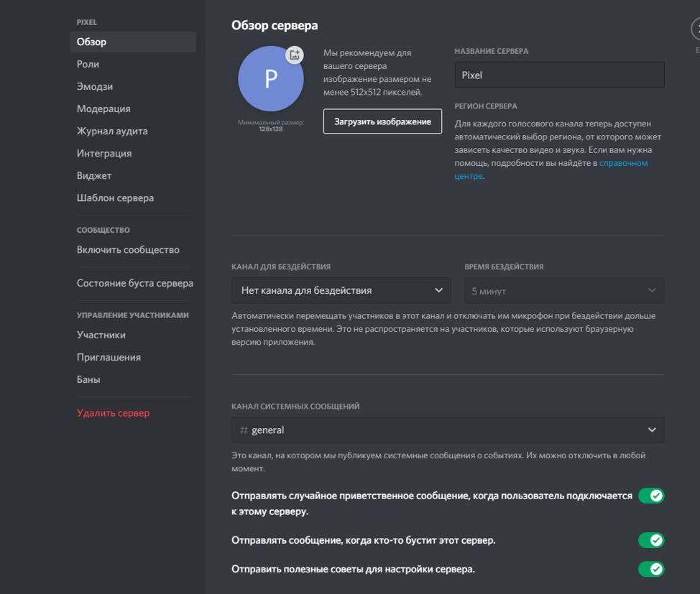Image resolution: width=700 pixels, height=594 pixels.
Task: Disable message when someone boosts server
Action: 650,540
